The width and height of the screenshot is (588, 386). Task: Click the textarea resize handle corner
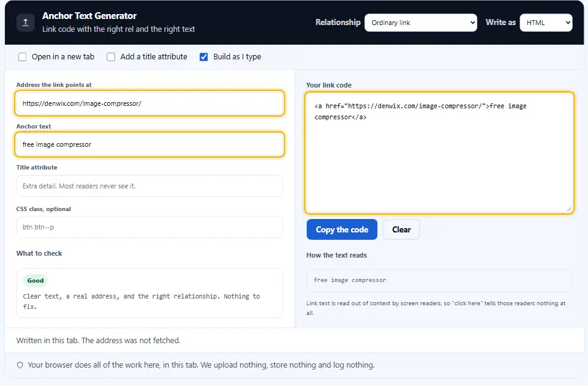(x=569, y=209)
